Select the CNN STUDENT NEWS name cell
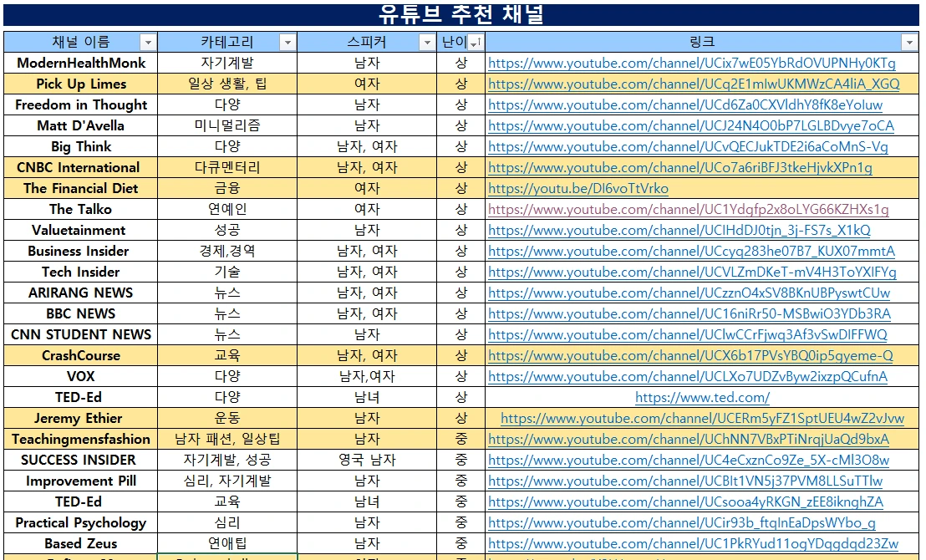This screenshot has width=926, height=560. (x=81, y=335)
